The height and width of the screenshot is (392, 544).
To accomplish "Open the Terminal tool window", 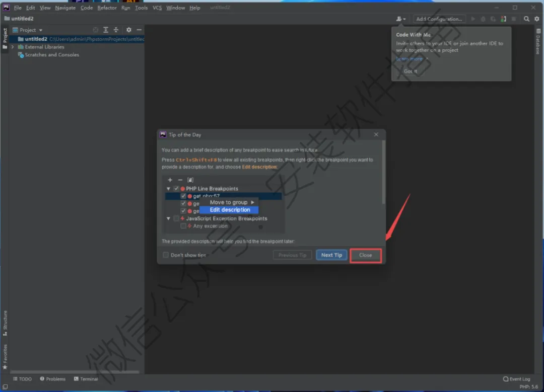I will [x=86, y=379].
